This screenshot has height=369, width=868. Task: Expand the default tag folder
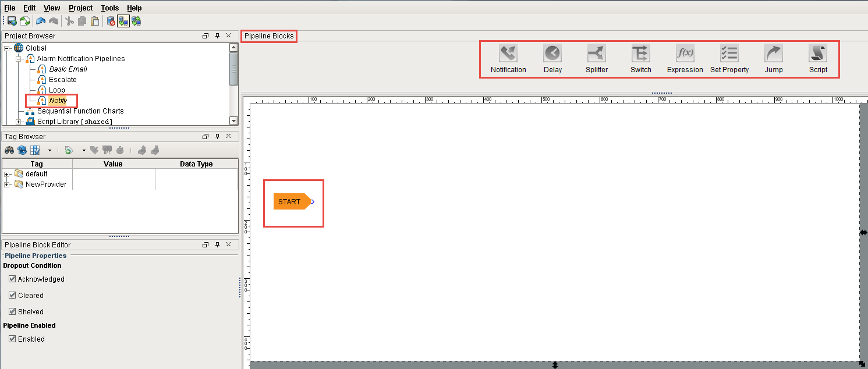(5, 173)
